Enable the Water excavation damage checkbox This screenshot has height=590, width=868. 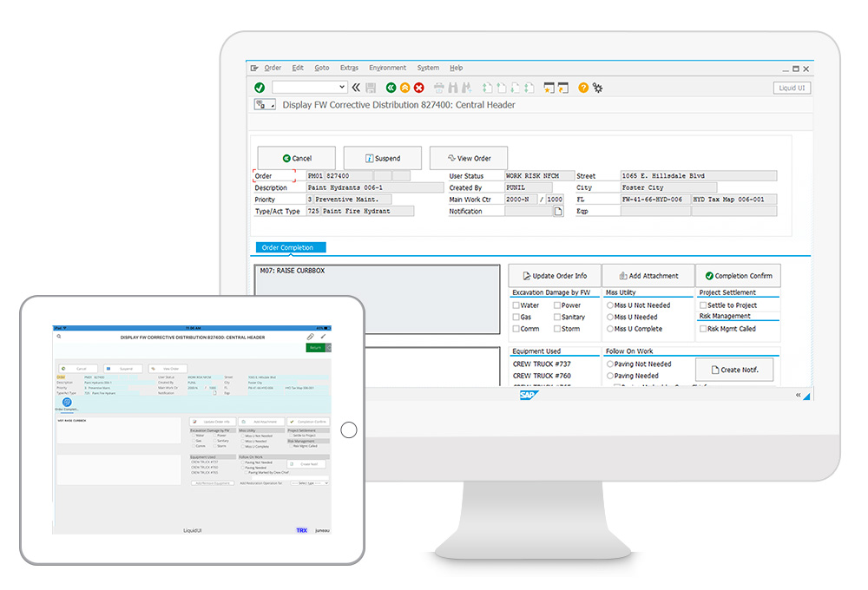point(516,305)
